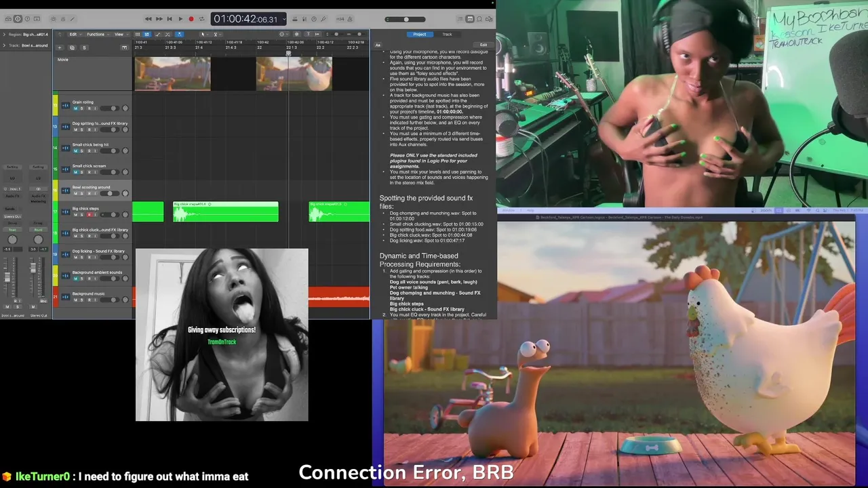The width and height of the screenshot is (868, 488).
Task: Open the Functions menu in Tracks area
Action: pyautogui.click(x=97, y=35)
